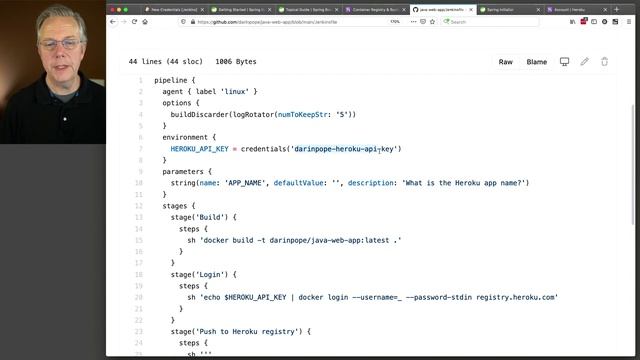Open the tracking protection shield icon

click(x=184, y=22)
